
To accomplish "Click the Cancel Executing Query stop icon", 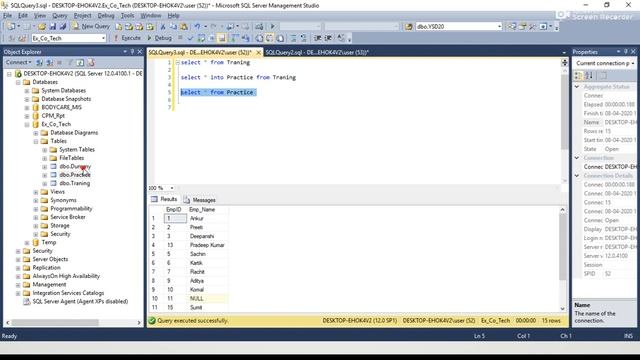I will 180,38.
